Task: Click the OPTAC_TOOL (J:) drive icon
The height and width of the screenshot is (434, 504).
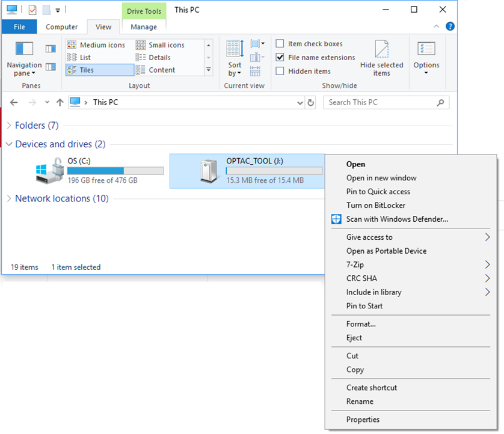Action: click(209, 171)
